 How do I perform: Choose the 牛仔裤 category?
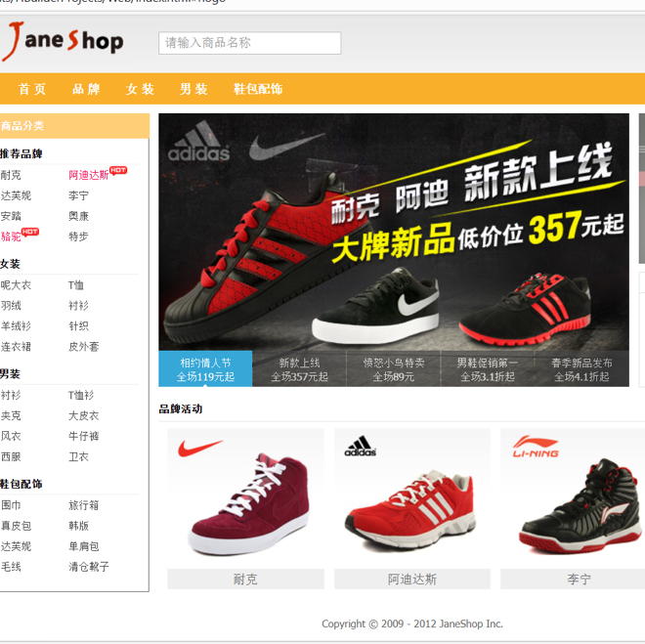[x=83, y=436]
